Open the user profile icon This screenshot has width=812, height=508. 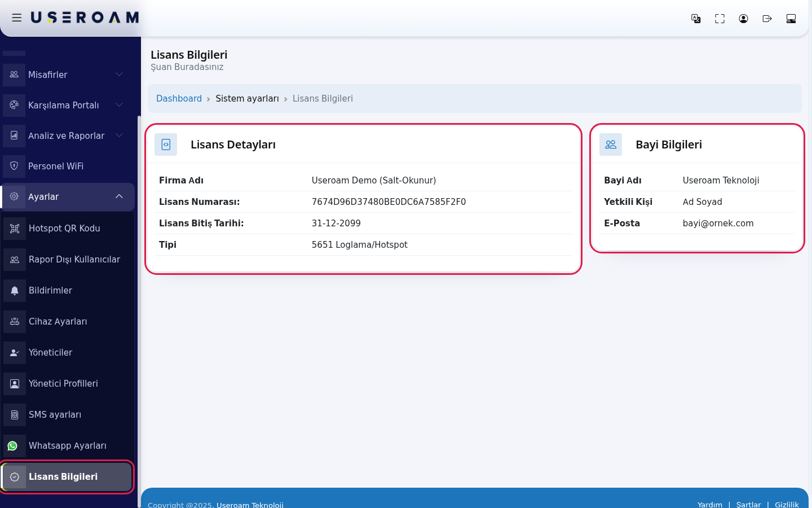(743, 19)
